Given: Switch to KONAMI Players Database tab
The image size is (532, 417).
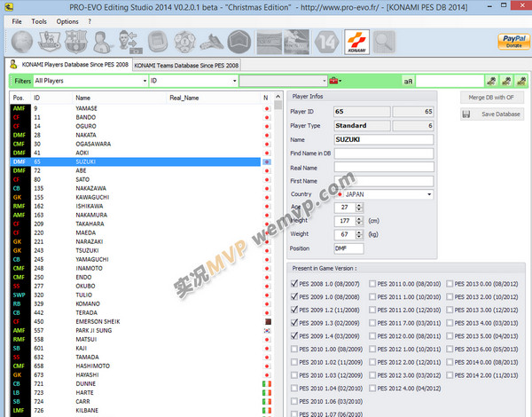Looking at the screenshot, I should point(69,65).
